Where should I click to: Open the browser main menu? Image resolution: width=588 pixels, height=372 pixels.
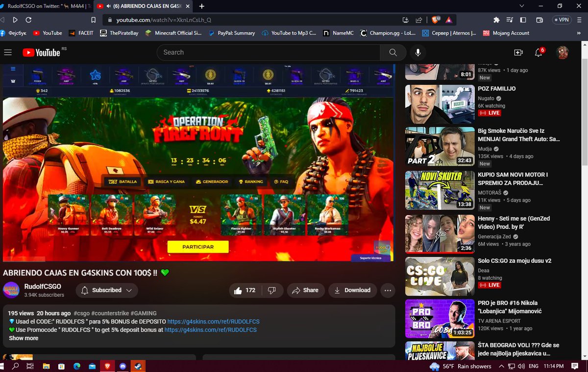[580, 20]
